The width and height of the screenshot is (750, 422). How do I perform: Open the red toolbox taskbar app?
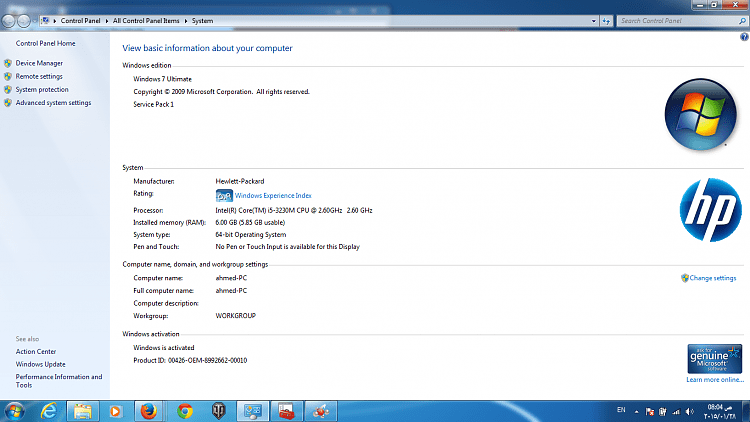[x=287, y=411]
